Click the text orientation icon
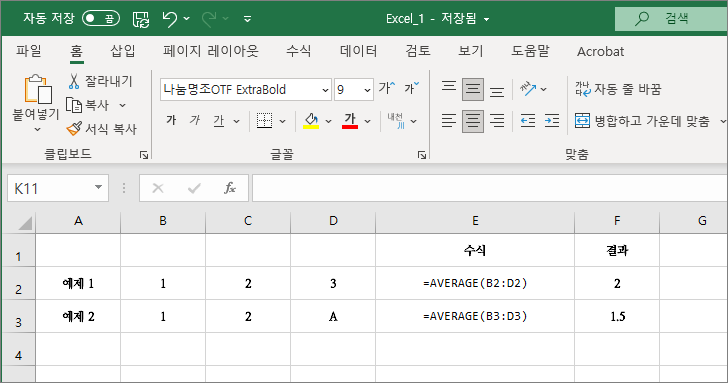The image size is (728, 383). 528,89
